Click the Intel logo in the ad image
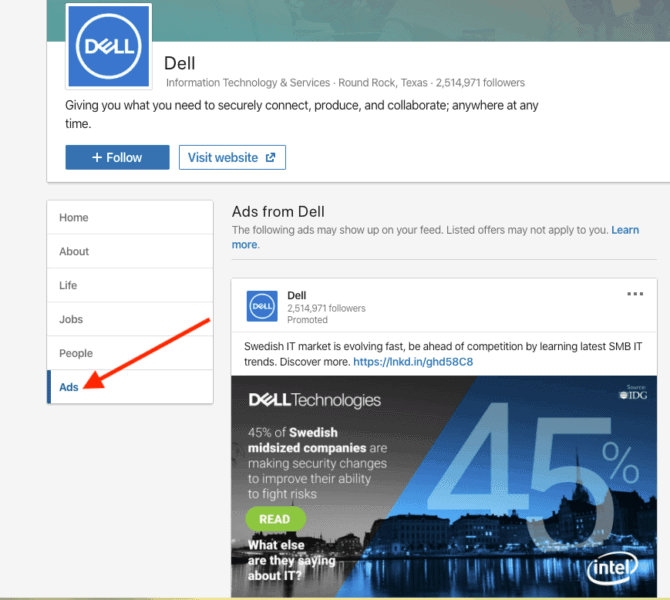 (x=612, y=569)
